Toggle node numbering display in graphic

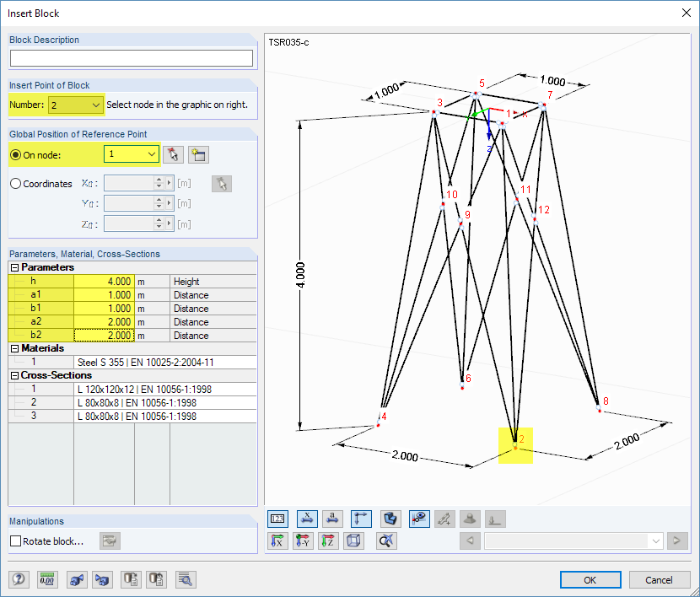point(278,519)
